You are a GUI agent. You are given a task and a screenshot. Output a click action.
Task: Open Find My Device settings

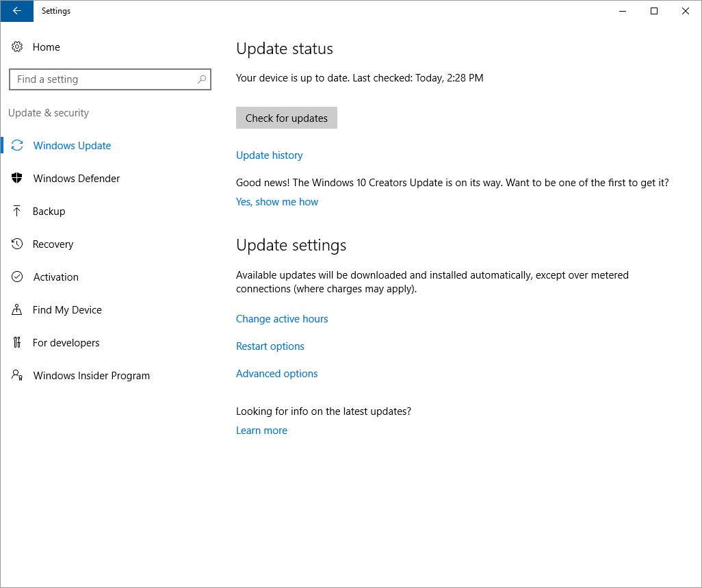(x=67, y=310)
